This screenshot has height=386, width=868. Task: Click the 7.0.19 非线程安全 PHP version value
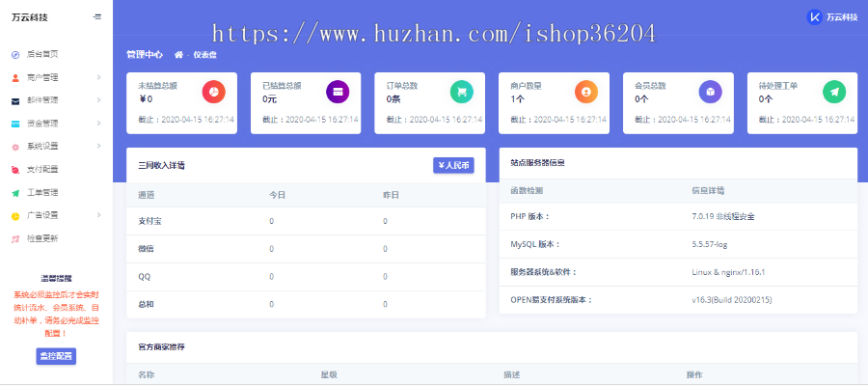coord(723,216)
